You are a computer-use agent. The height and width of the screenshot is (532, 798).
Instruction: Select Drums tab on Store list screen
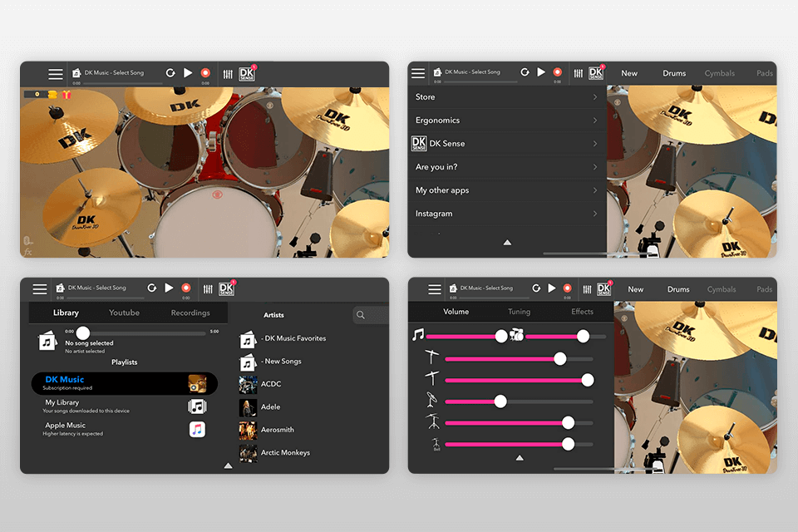pyautogui.click(x=674, y=73)
